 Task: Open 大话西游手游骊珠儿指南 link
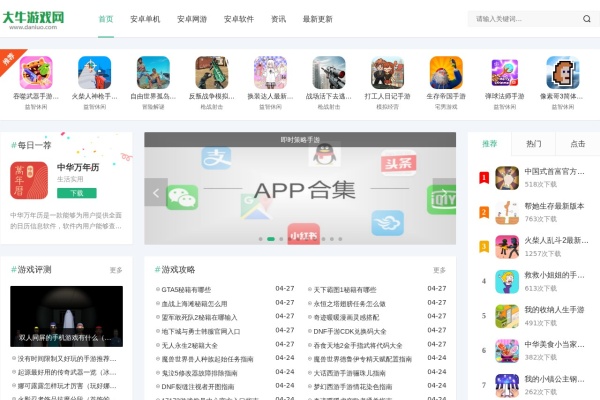click(x=349, y=373)
